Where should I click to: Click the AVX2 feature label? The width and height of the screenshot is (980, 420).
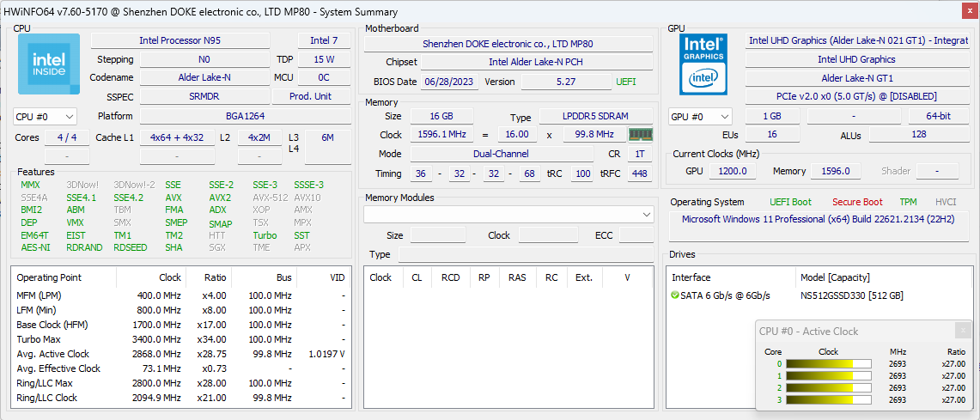(x=220, y=198)
